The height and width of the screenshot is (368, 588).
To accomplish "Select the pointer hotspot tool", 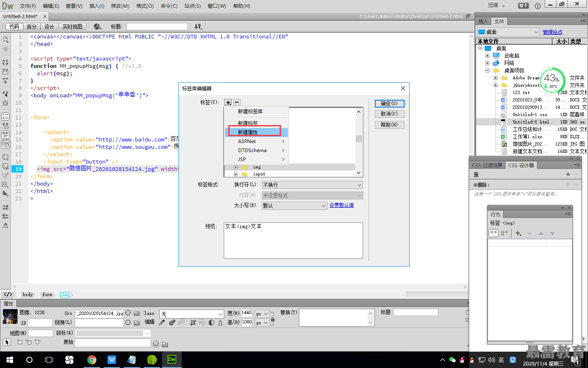I will [7, 342].
